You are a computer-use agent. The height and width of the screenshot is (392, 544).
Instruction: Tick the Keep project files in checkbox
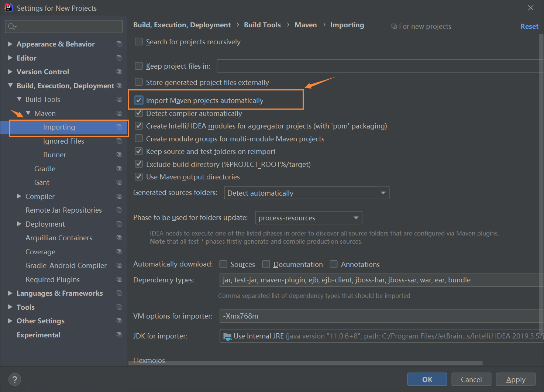139,66
